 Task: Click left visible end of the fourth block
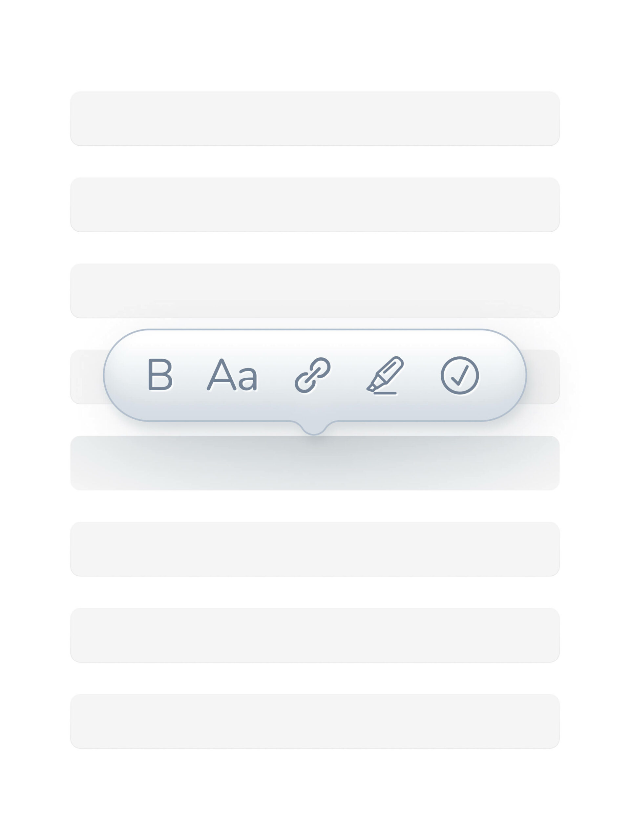(x=86, y=377)
